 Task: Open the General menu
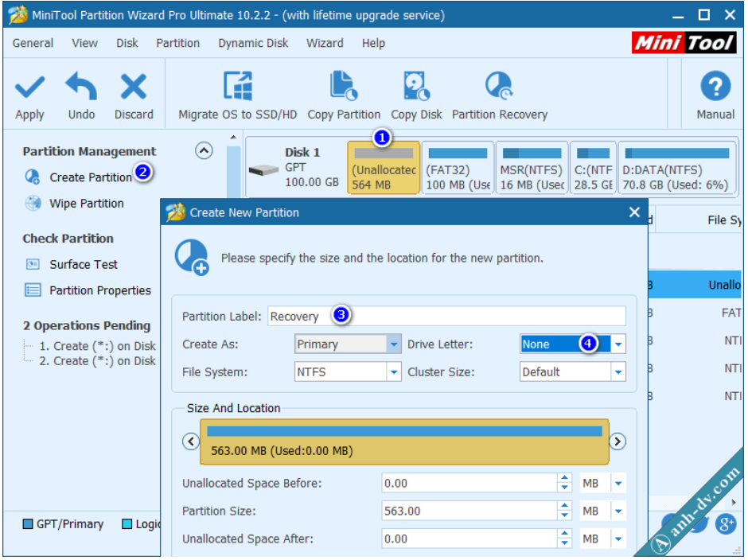point(33,43)
